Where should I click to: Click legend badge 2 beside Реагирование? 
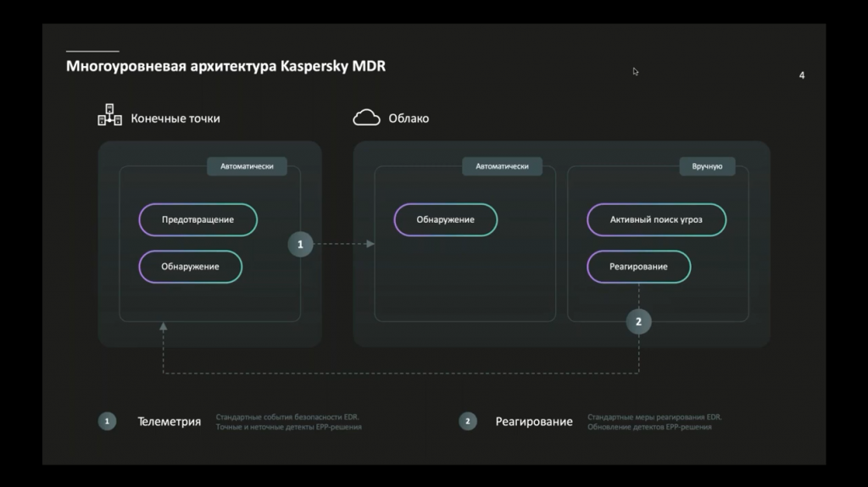pos(468,421)
